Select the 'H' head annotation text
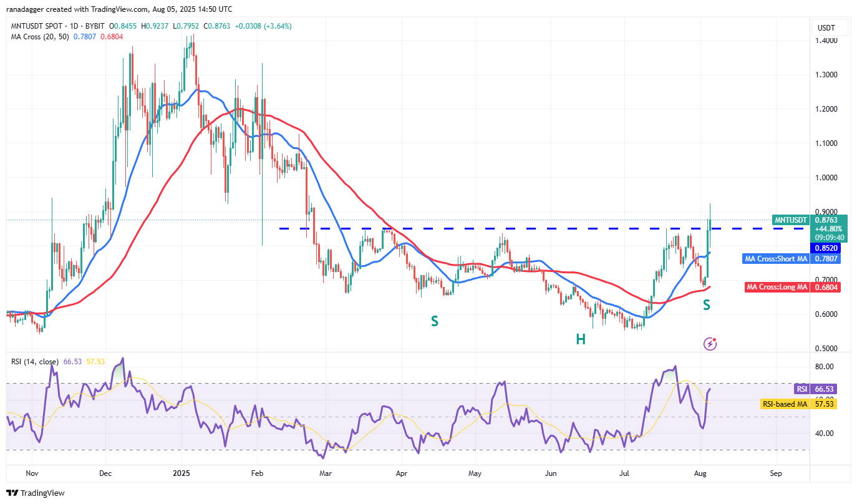Viewport: 857px width, 504px height. (580, 339)
